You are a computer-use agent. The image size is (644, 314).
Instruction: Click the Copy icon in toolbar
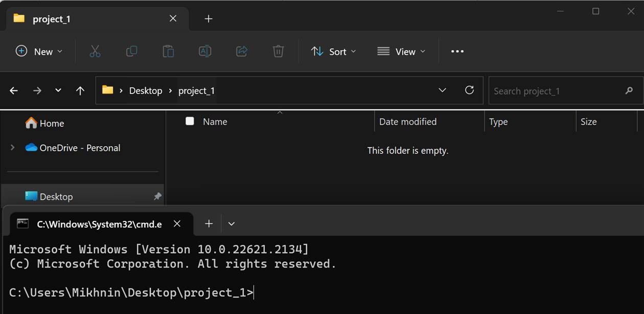[x=131, y=51]
